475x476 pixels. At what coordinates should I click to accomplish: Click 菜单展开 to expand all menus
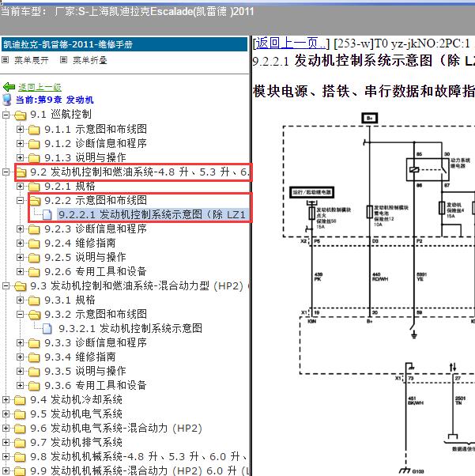(x=32, y=60)
